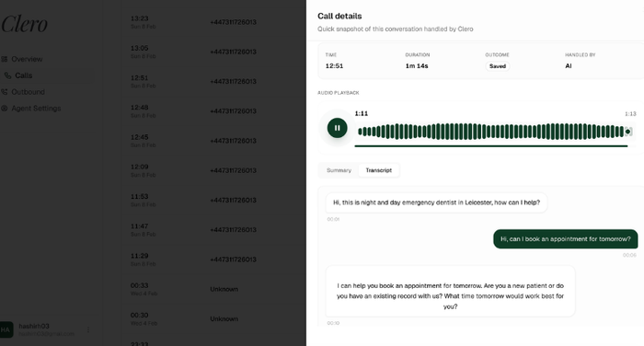Image resolution: width=644 pixels, height=346 pixels.
Task: Click the Clero logo
Action: coord(25,24)
